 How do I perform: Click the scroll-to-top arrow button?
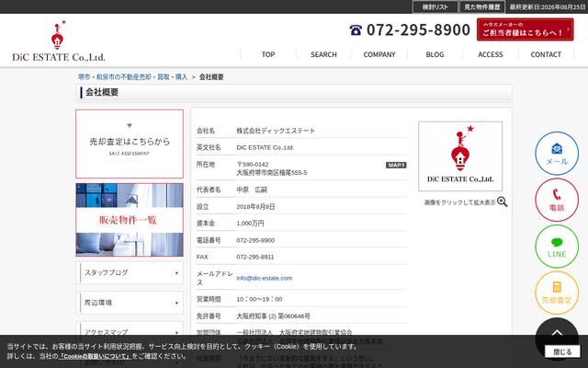coord(557,333)
